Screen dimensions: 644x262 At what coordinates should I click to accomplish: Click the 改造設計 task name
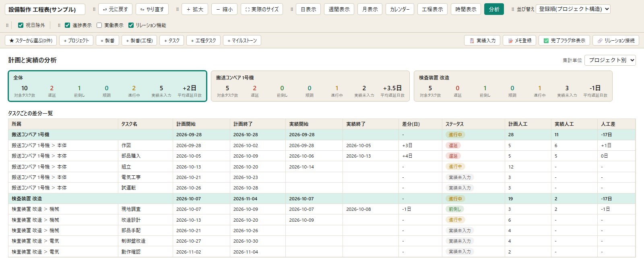point(131,220)
